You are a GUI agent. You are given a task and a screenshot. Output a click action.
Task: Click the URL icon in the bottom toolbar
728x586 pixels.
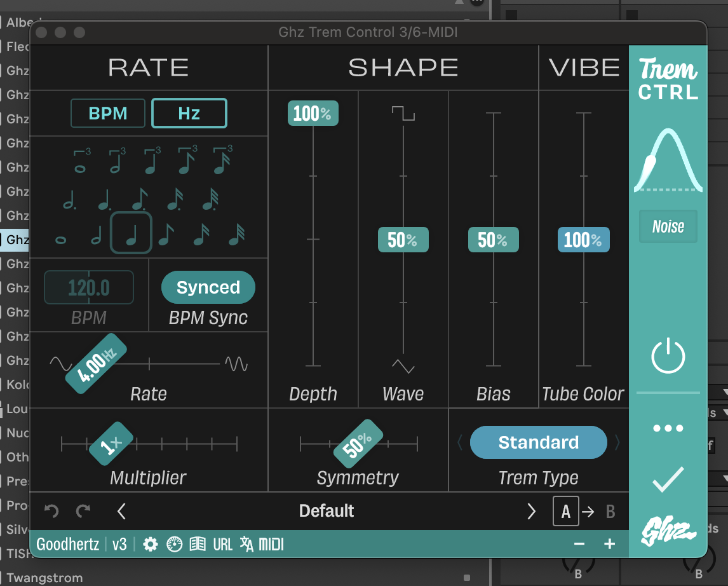[x=223, y=544]
